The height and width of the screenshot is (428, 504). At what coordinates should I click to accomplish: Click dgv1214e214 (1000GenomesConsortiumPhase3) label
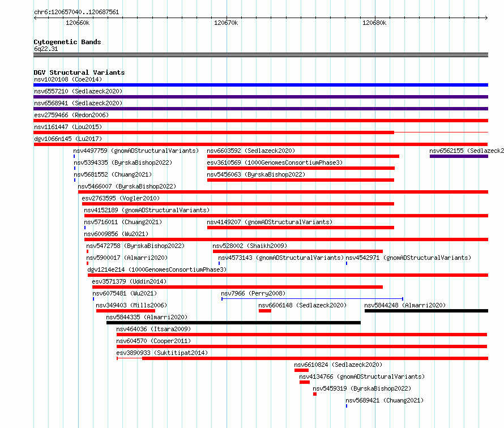pyautogui.click(x=157, y=269)
